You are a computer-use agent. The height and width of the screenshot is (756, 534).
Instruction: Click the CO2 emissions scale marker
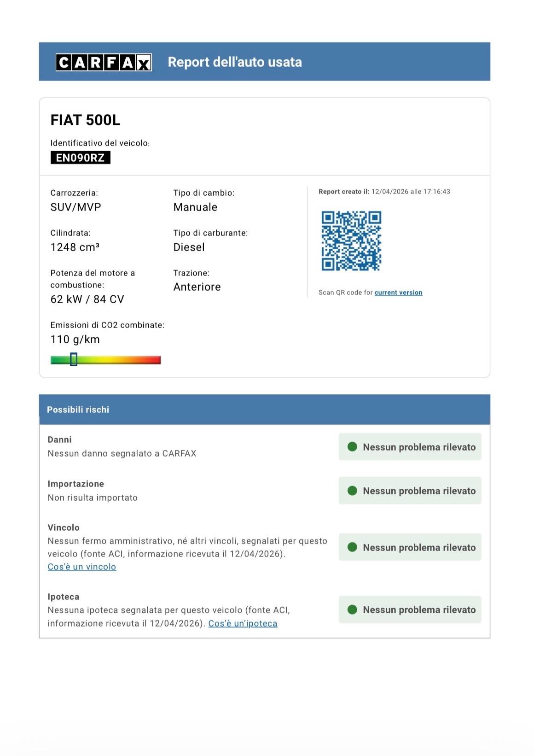(x=74, y=359)
